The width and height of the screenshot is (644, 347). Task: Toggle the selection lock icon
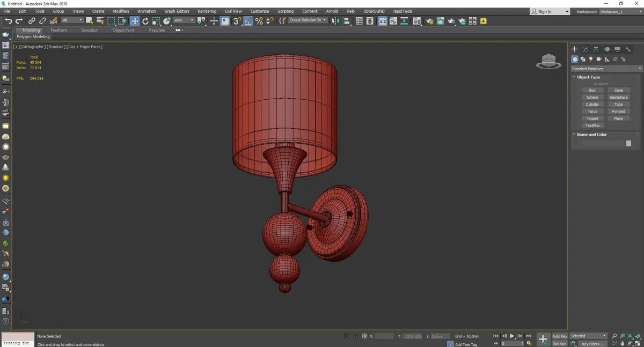click(355, 336)
